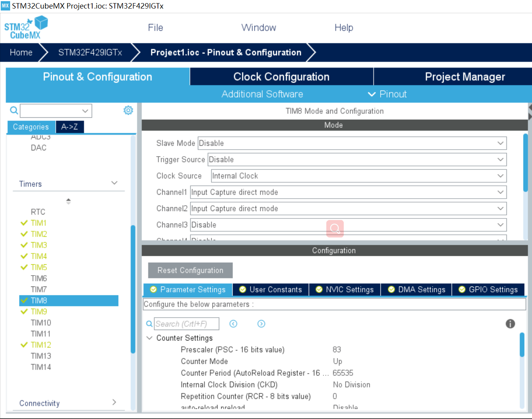Switch to the A->Z tab
This screenshot has height=419, width=532.
pos(70,127)
